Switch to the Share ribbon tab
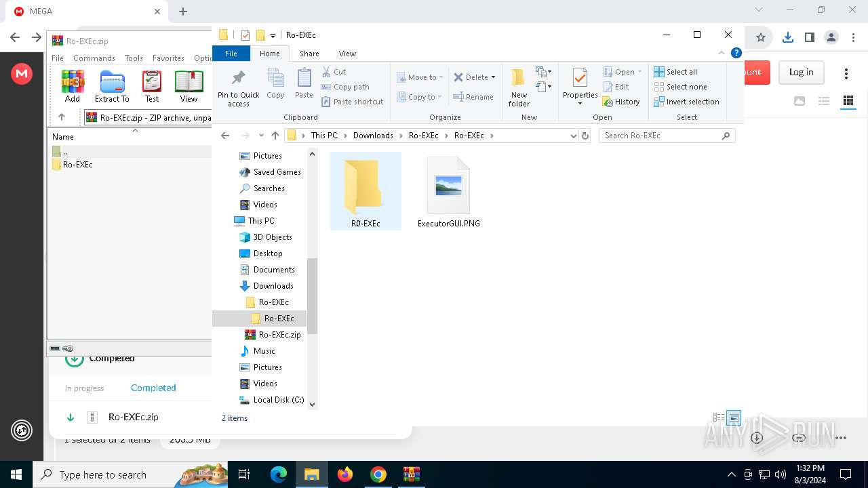The image size is (868, 488). pyautogui.click(x=309, y=54)
